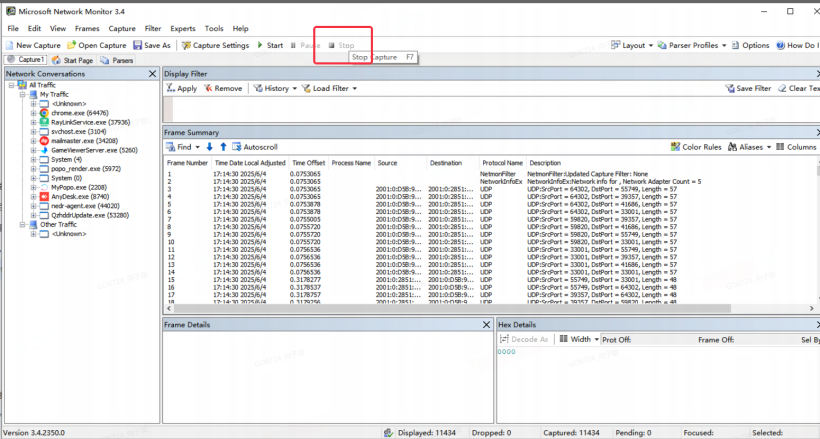Select chrome.exe icon in conversations tree

(44, 113)
